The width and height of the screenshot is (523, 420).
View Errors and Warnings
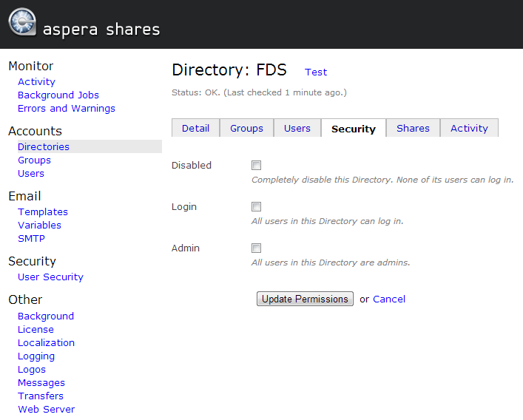pos(67,109)
